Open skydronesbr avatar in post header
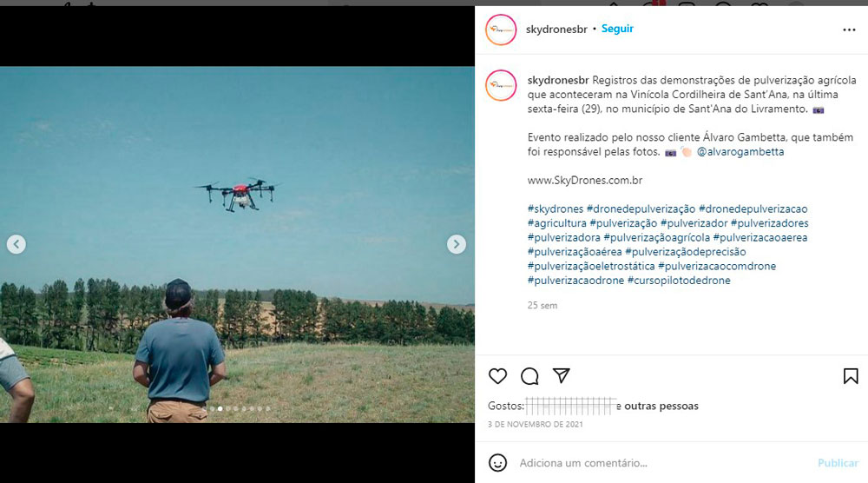868x483 pixels. (501, 30)
